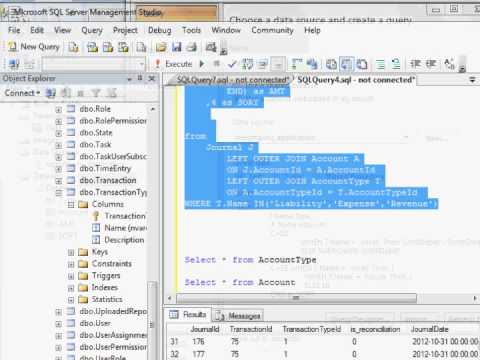Click the Connect Object Explorer icon
Screen dimensions: 480x360
pyautogui.click(x=13, y=64)
